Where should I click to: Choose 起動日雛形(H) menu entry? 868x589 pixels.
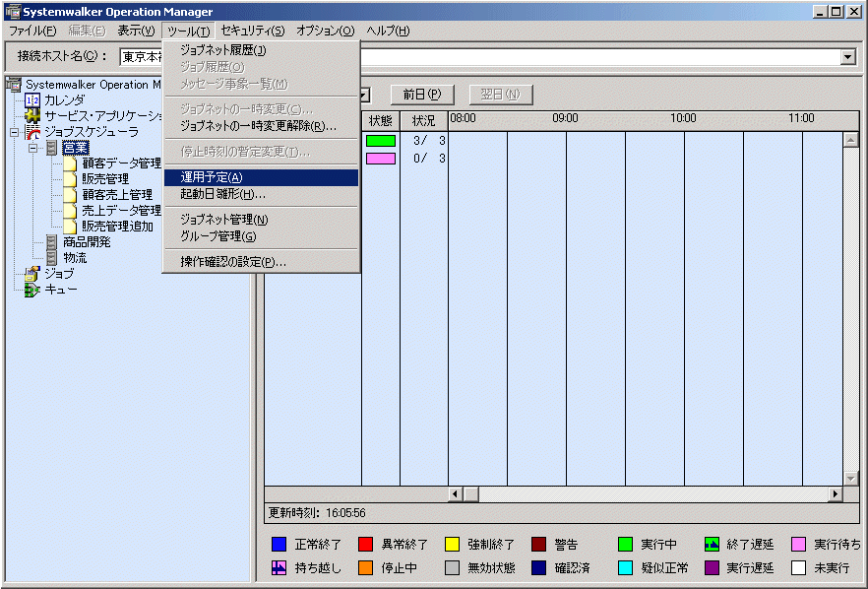pyautogui.click(x=262, y=194)
